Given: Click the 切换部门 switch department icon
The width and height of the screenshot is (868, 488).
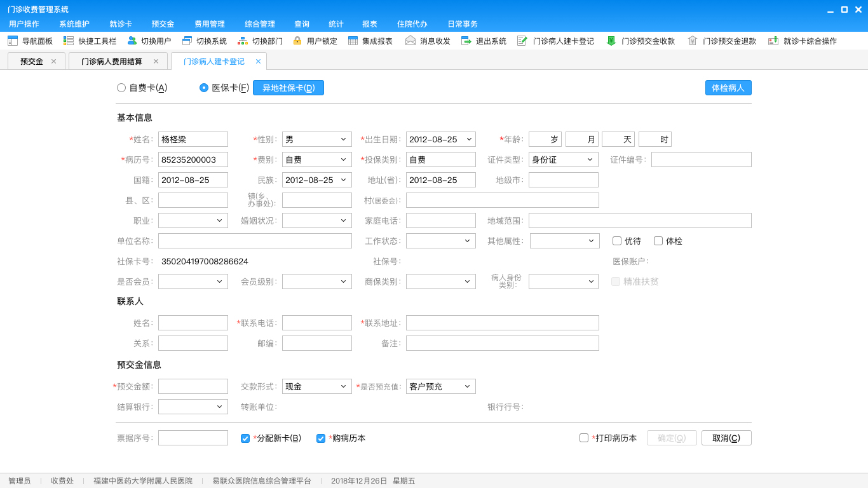Looking at the screenshot, I should click(x=243, y=41).
